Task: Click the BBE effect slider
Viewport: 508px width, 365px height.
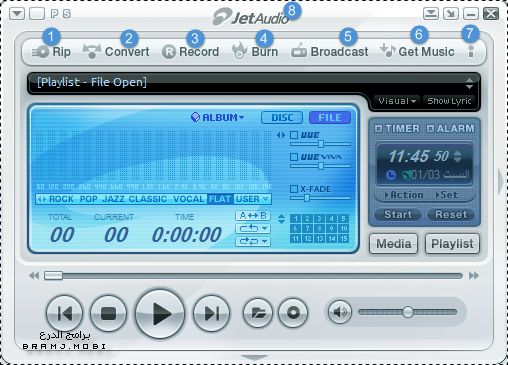Action: coord(320,144)
